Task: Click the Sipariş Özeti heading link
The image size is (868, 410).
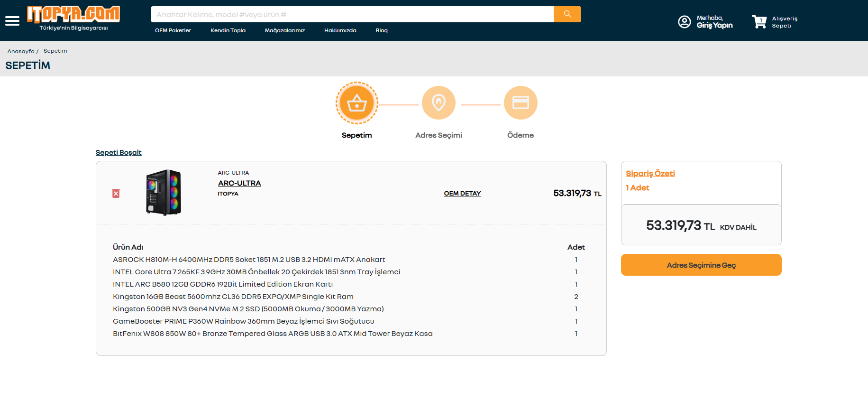Action: click(650, 174)
